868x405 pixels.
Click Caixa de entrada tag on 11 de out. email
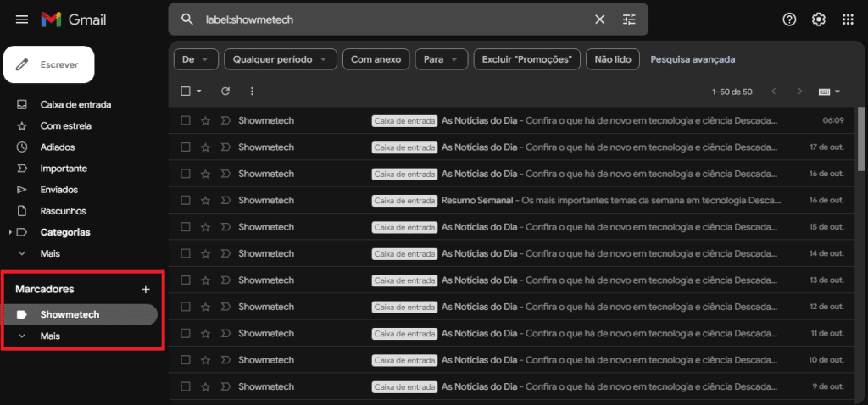pos(404,334)
